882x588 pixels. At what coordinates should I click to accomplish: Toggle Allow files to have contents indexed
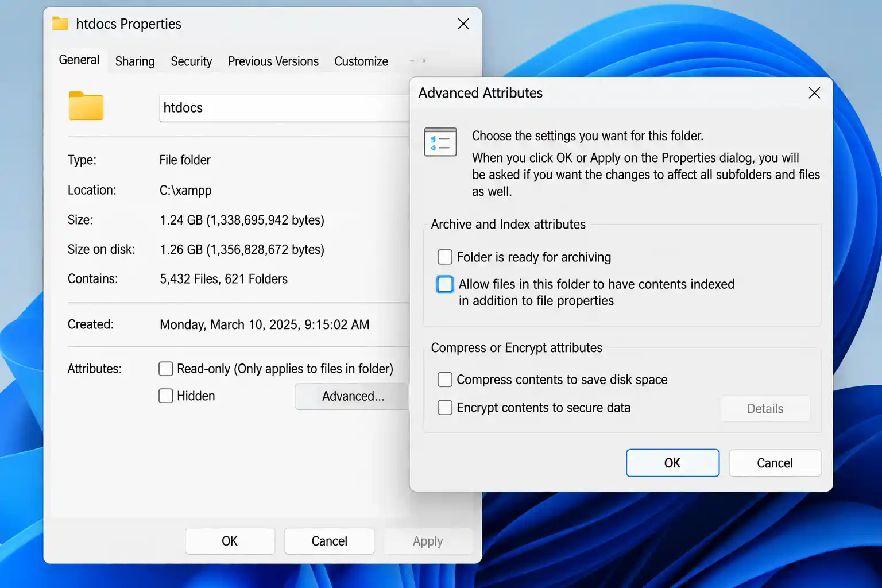coord(445,284)
